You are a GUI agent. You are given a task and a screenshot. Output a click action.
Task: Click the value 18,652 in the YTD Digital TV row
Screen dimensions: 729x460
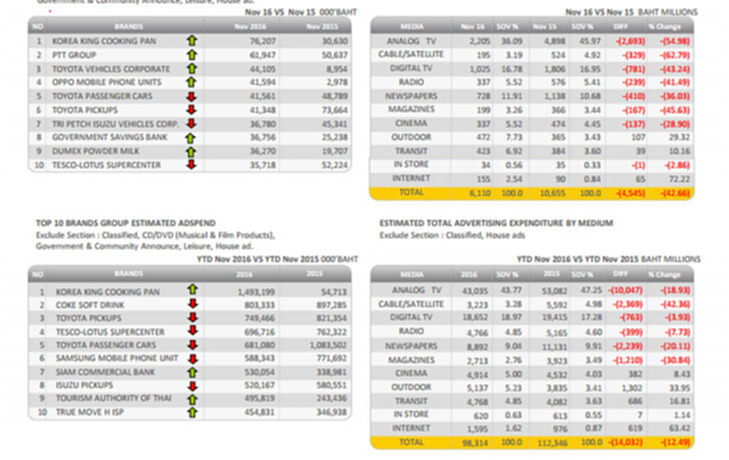click(x=475, y=317)
